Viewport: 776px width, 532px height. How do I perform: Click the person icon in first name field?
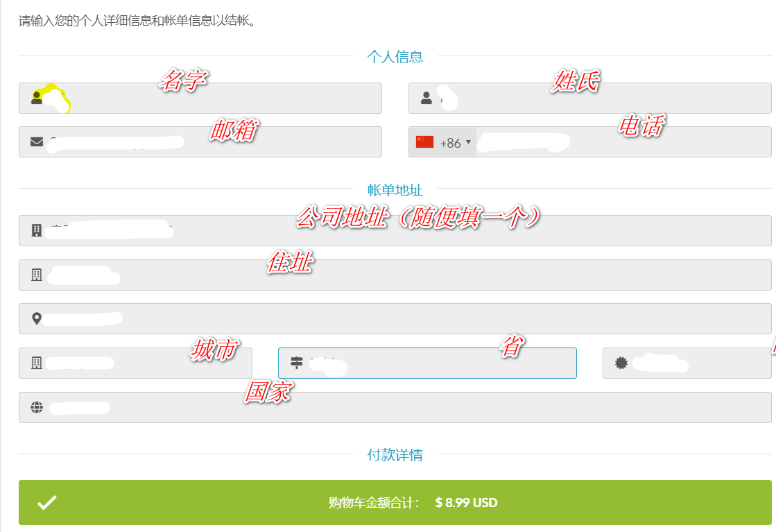point(37,98)
